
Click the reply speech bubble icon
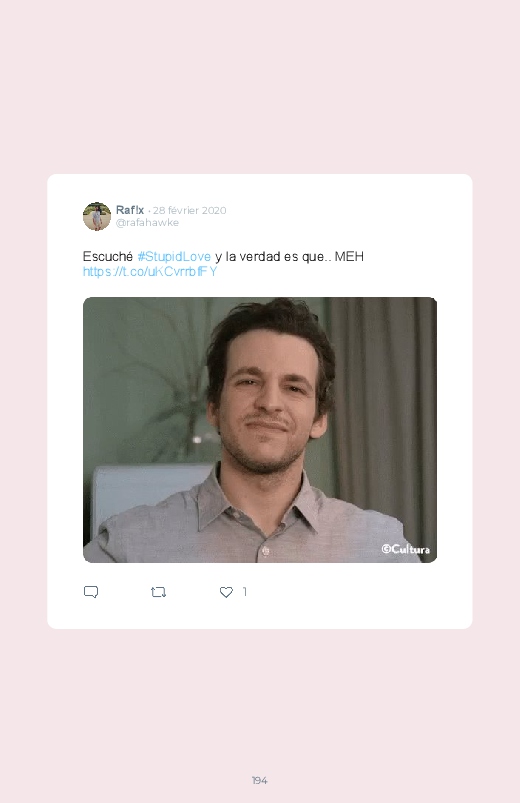[x=91, y=592]
